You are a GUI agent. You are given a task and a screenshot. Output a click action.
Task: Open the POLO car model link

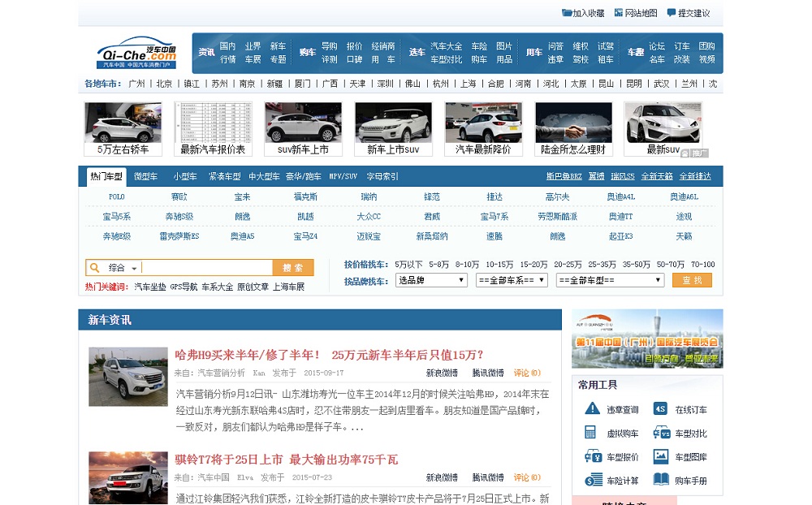pos(116,196)
